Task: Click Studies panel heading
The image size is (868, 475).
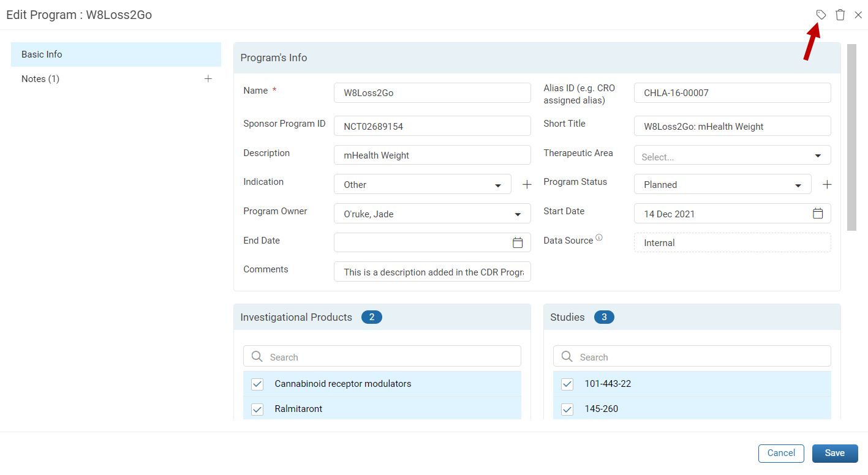Action: (567, 317)
